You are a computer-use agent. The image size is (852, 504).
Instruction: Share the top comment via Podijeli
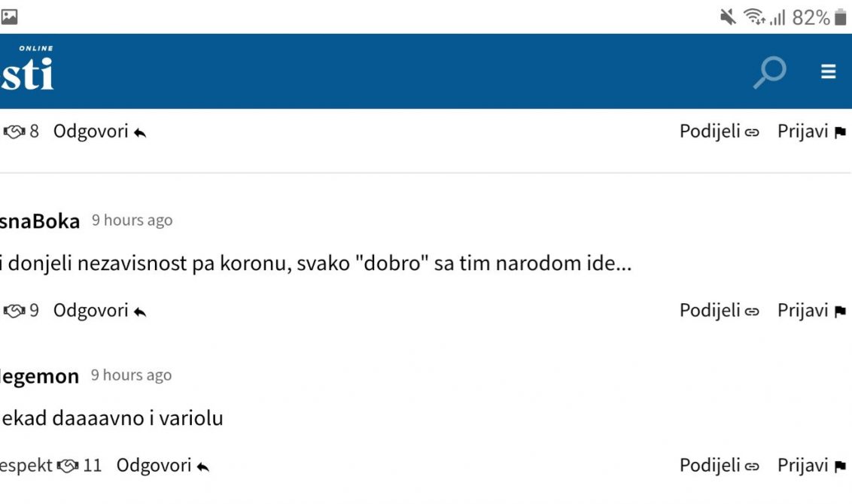click(x=720, y=132)
